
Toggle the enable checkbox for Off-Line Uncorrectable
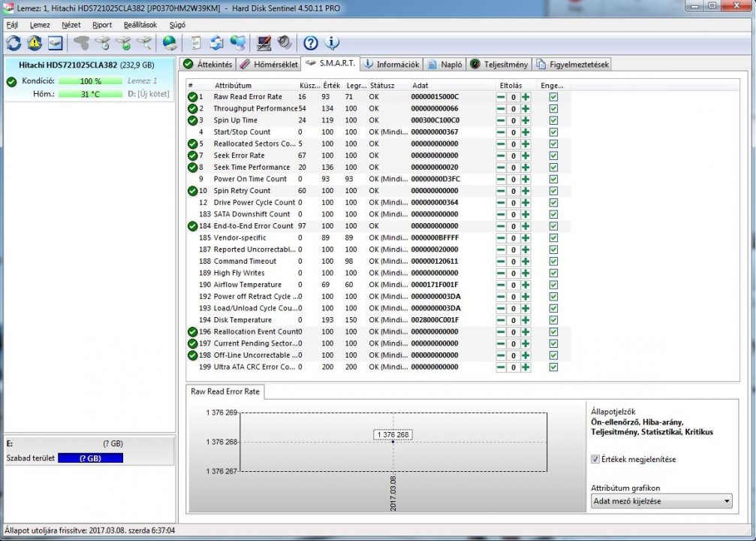click(x=553, y=355)
